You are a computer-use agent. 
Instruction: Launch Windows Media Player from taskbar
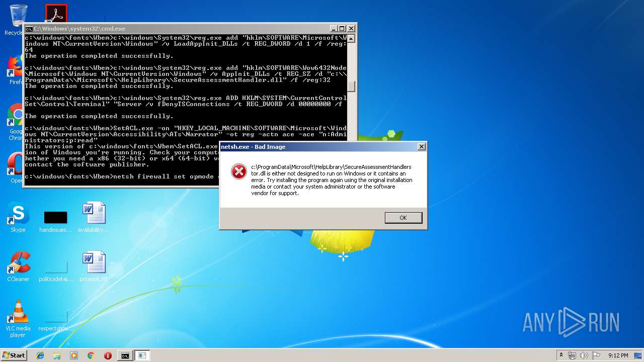point(74,355)
